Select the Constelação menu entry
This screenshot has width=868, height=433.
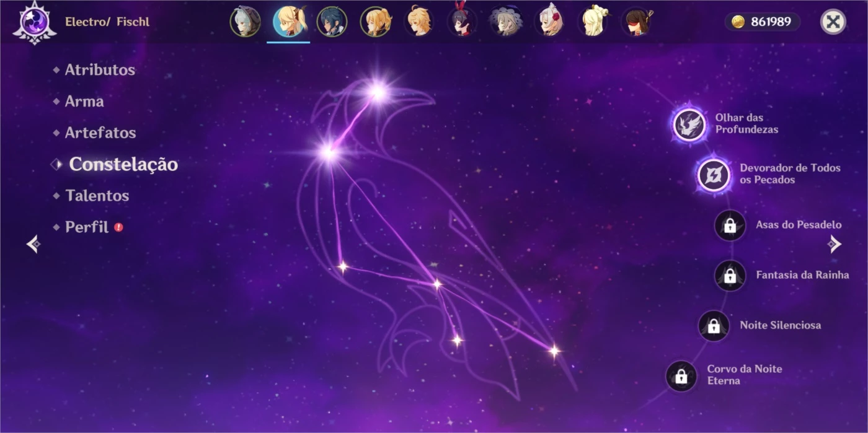point(123,164)
